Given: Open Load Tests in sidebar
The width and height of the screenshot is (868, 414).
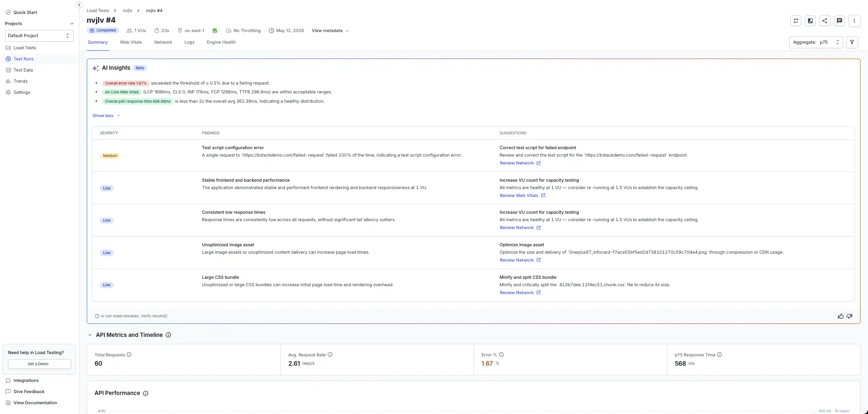Looking at the screenshot, I should (x=25, y=48).
